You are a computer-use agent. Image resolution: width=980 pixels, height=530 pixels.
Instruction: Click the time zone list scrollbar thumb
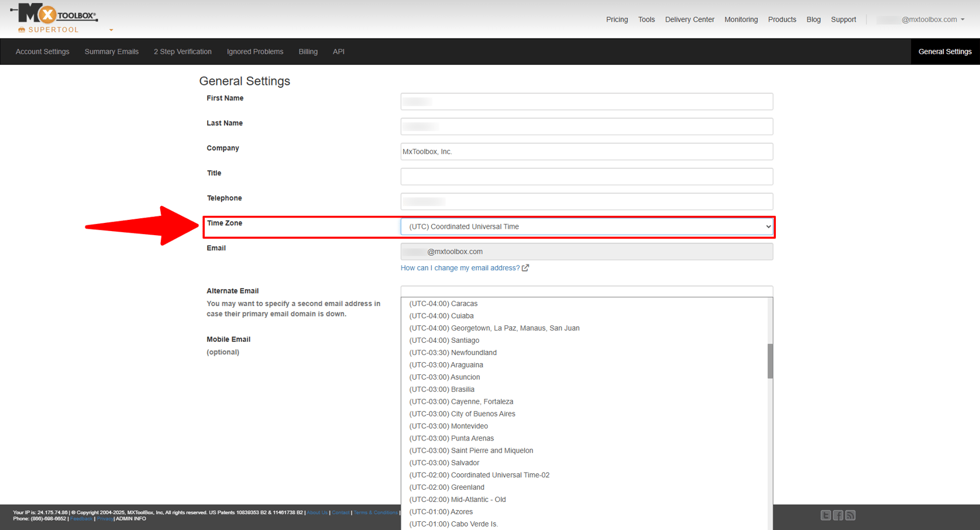[770, 361]
